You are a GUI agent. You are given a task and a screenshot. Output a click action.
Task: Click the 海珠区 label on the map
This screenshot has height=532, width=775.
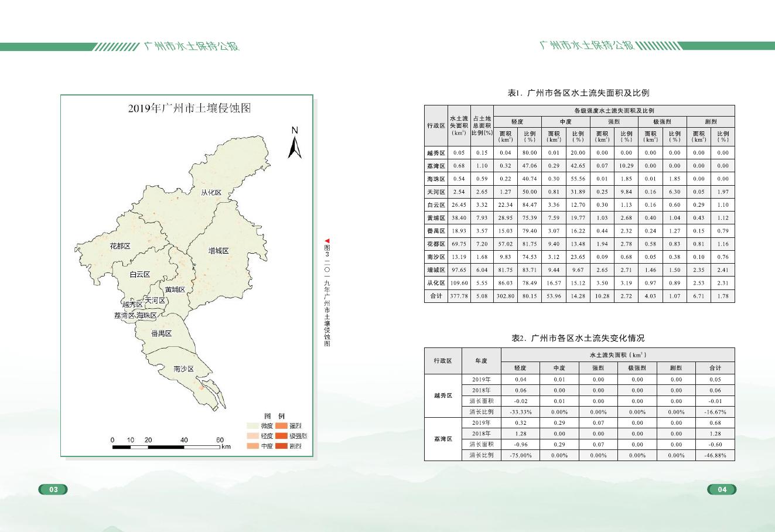146,315
